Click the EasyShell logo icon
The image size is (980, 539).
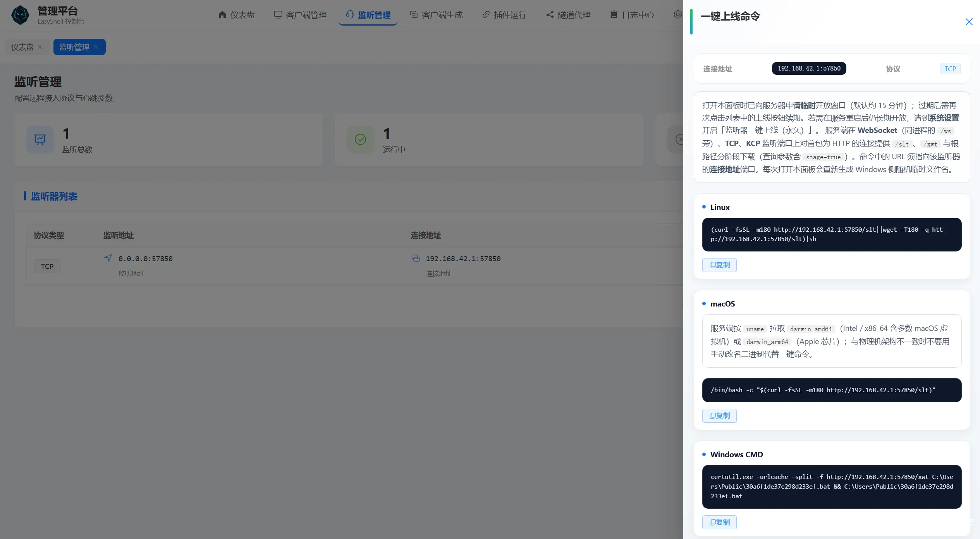(20, 15)
